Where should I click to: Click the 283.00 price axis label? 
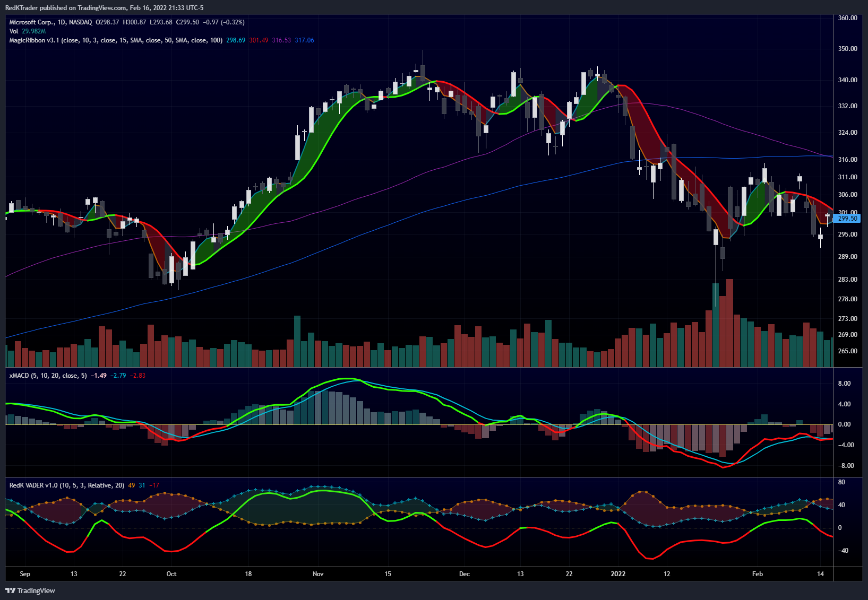[847, 280]
